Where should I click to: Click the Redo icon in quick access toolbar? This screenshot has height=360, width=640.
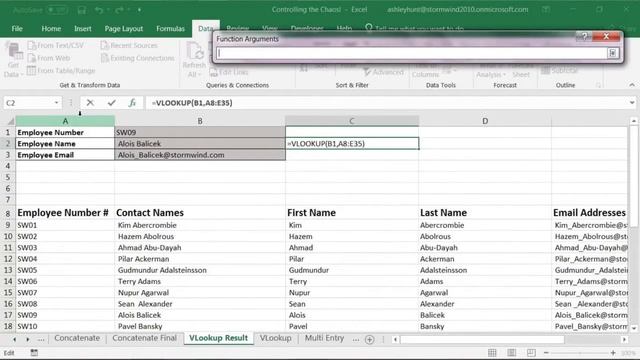[x=119, y=9]
